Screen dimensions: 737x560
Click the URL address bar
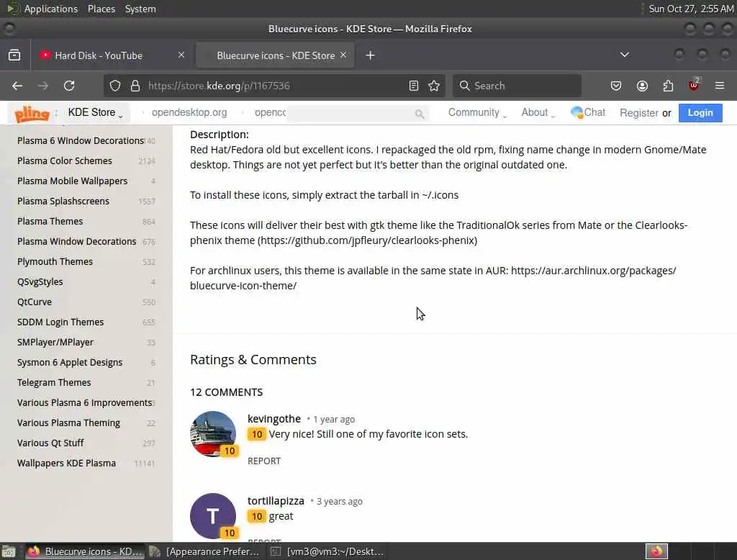275,86
